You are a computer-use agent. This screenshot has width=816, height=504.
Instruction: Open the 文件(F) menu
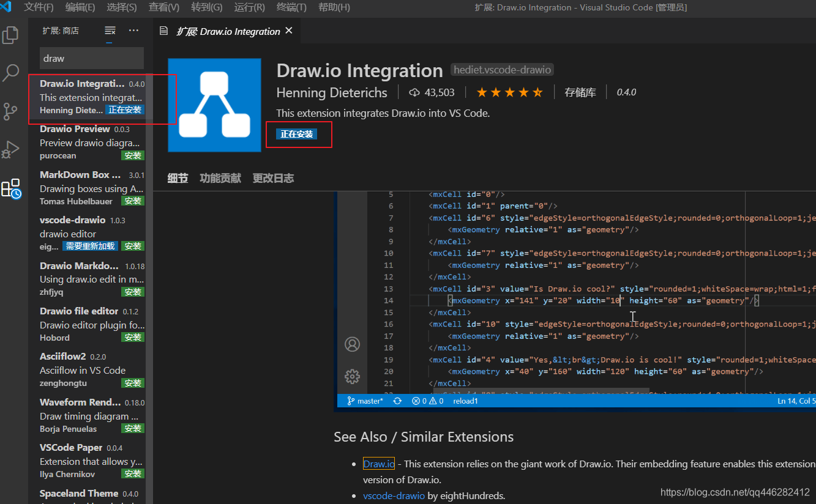click(39, 7)
